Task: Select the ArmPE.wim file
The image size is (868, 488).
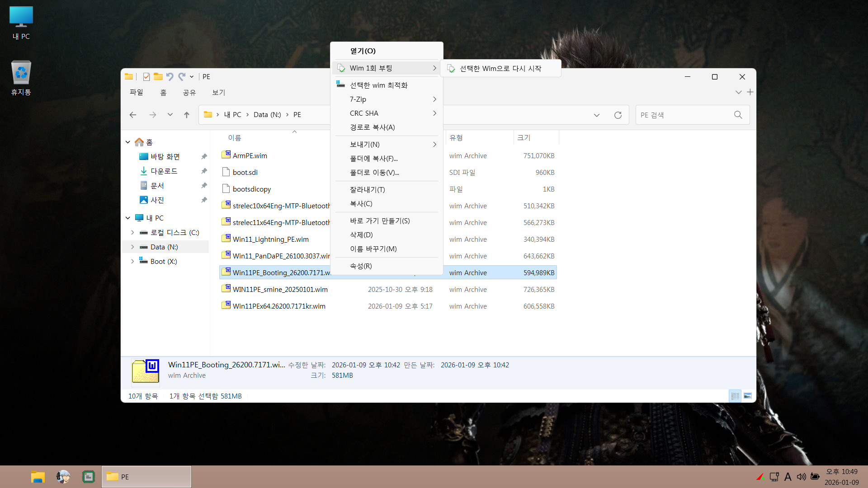Action: tap(250, 155)
